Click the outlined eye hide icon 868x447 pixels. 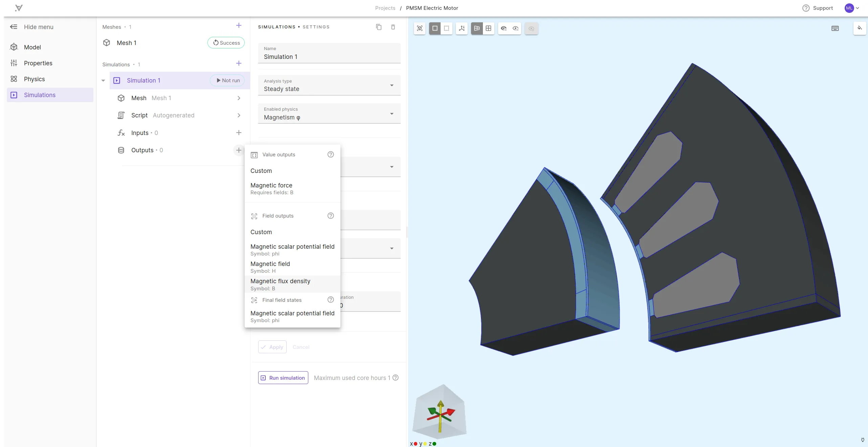(x=516, y=28)
